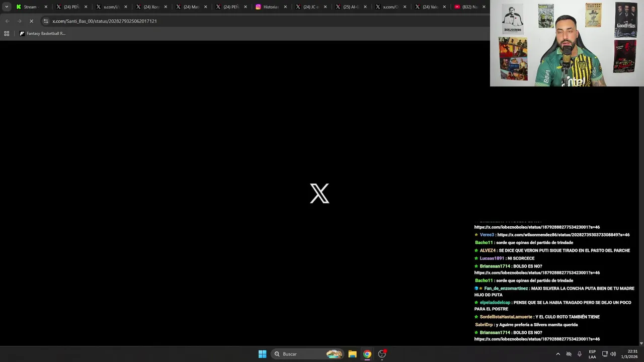Open File Explorer from the taskbar

[352, 354]
